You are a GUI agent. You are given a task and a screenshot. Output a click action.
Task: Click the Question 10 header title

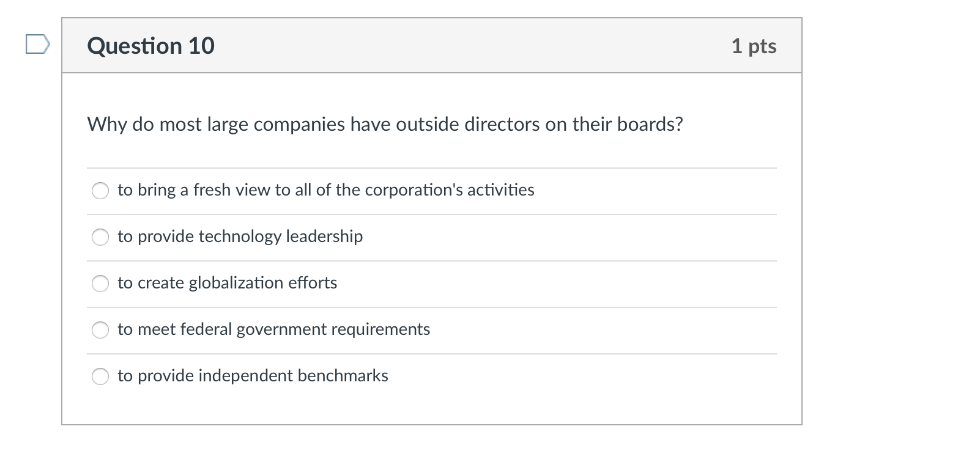pos(151,45)
